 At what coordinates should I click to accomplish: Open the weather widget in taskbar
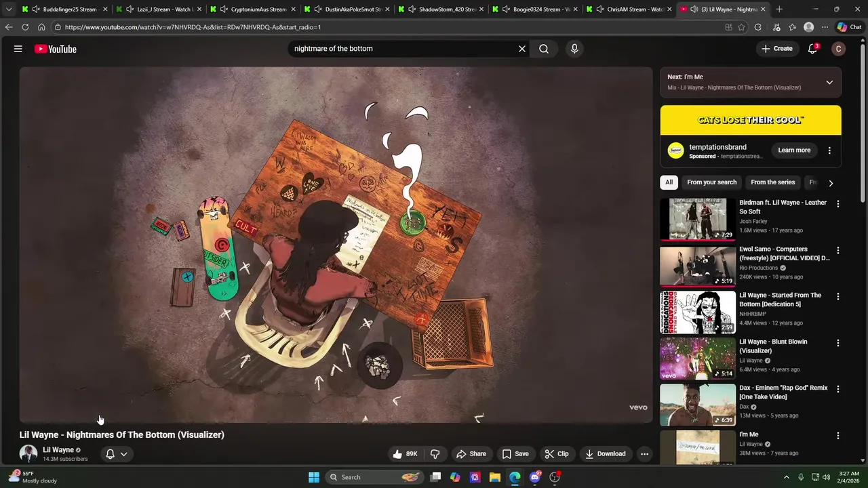click(33, 477)
